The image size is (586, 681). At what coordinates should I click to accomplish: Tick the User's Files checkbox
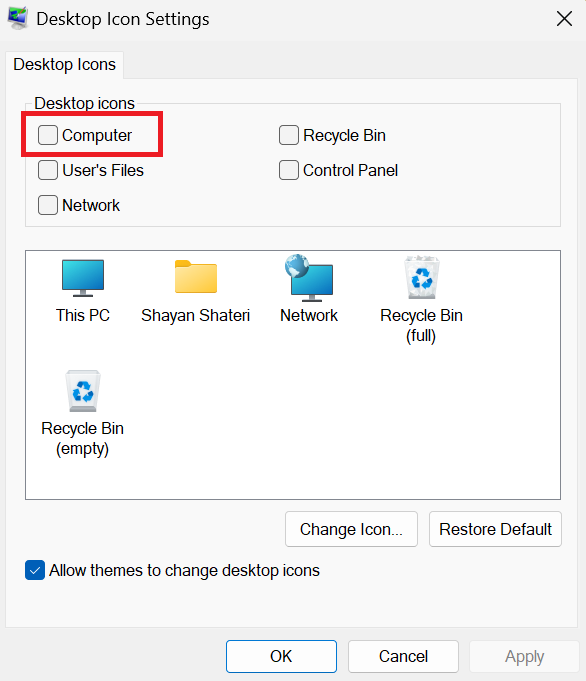coord(48,170)
